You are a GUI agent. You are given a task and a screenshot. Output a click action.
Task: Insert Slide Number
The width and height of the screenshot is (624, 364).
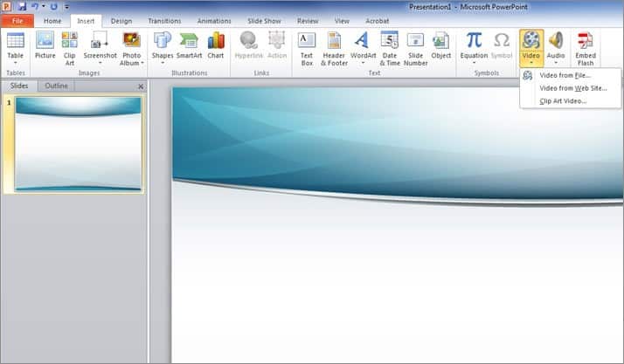[x=415, y=45]
